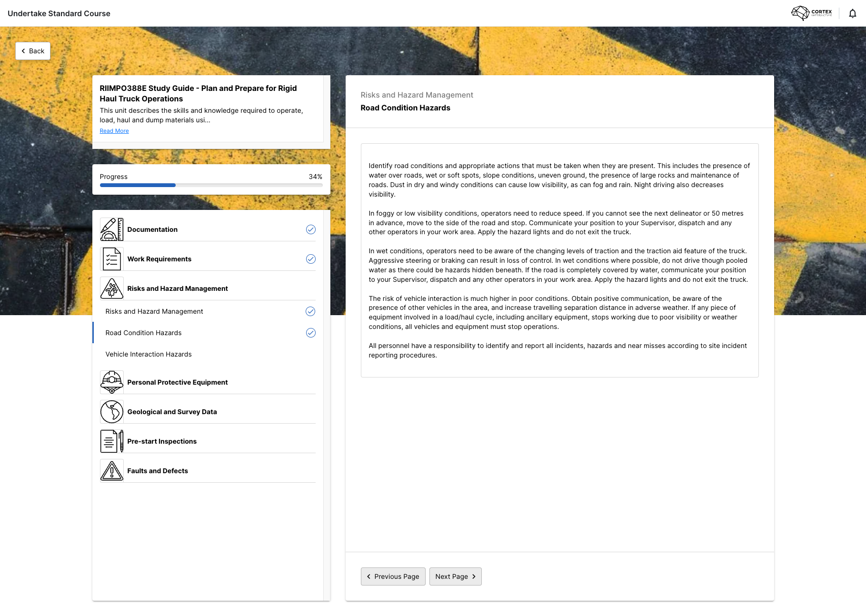Image resolution: width=866 pixels, height=616 pixels.
Task: Click the course progress bar
Action: pos(211,185)
